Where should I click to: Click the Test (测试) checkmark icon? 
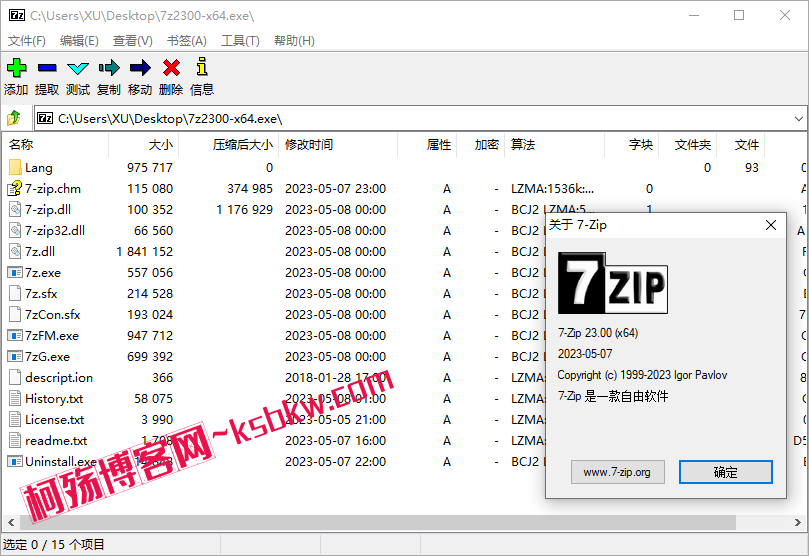(78, 68)
